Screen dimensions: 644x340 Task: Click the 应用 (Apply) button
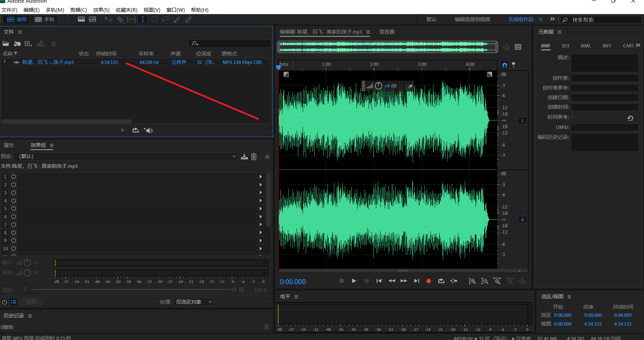click(x=31, y=302)
